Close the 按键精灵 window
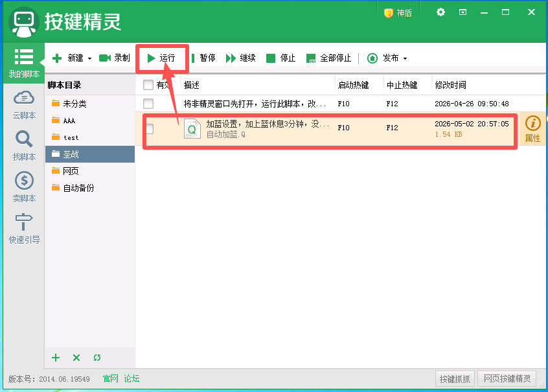This screenshot has width=548, height=392. point(532,12)
